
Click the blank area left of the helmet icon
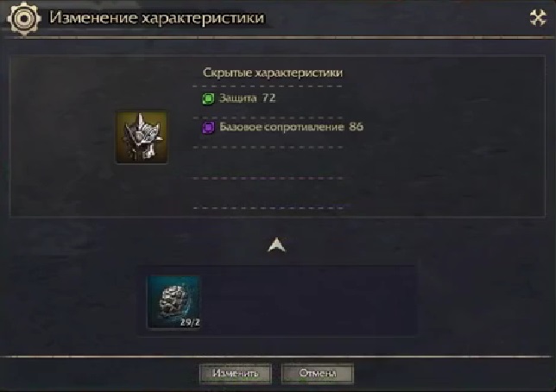pyautogui.click(x=64, y=137)
